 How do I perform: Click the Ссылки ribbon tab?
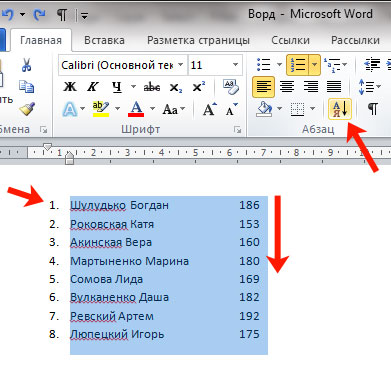pyautogui.click(x=290, y=40)
